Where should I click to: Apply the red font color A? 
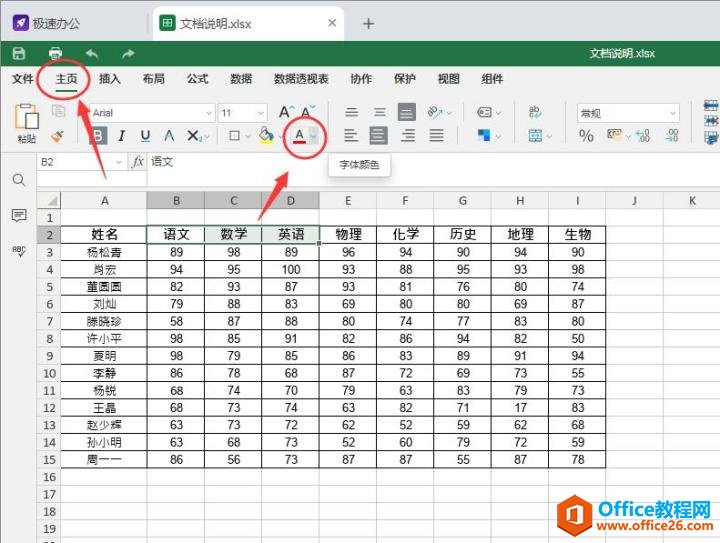pyautogui.click(x=299, y=136)
